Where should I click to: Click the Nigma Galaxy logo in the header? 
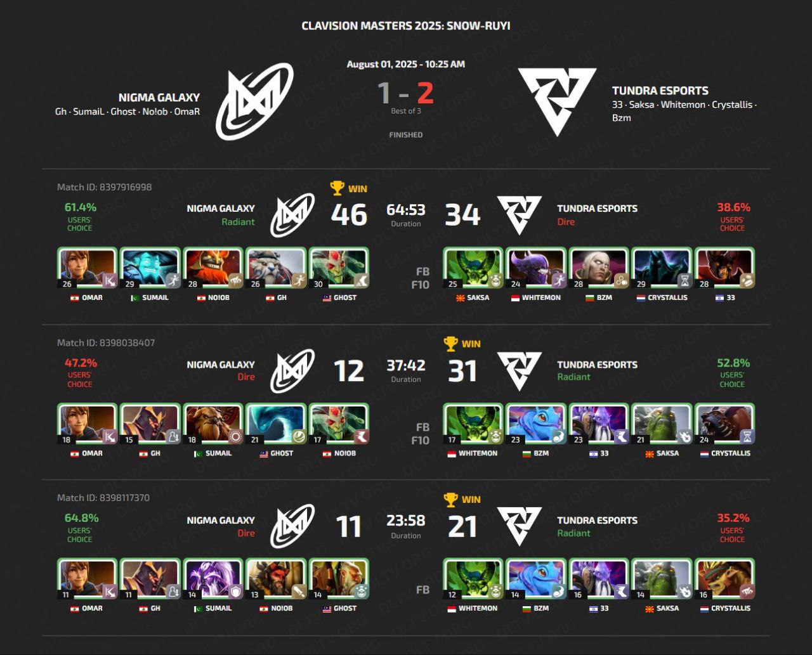click(x=254, y=101)
